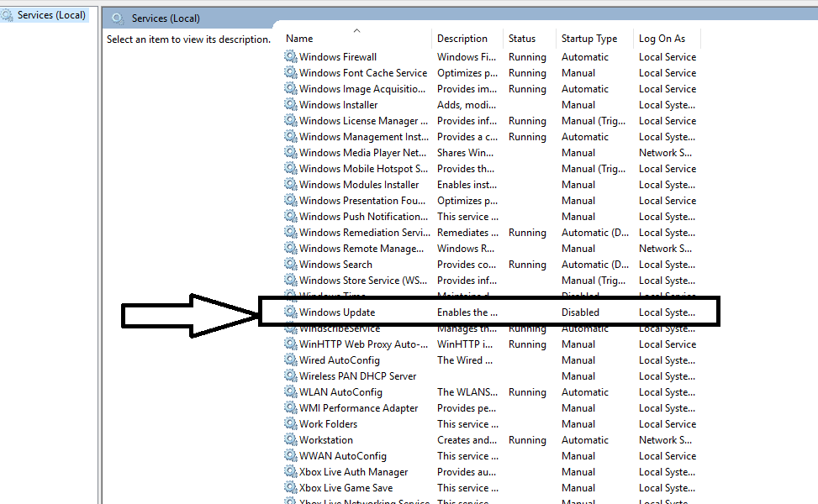The image size is (818, 504).
Task: Select the Windows Modules Installer service
Action: (x=359, y=185)
